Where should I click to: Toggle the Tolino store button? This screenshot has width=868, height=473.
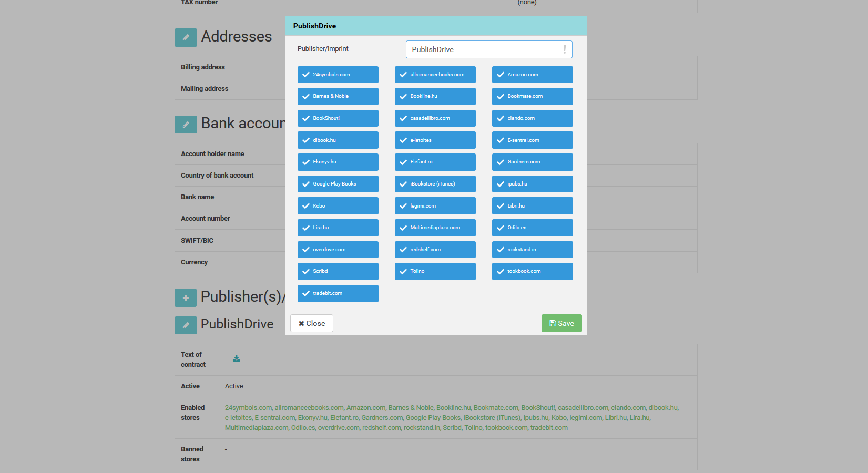point(435,271)
